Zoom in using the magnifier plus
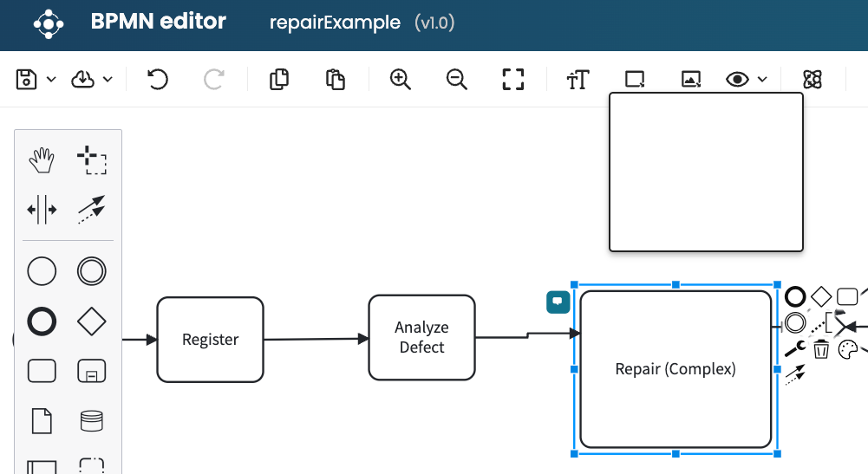 point(400,80)
